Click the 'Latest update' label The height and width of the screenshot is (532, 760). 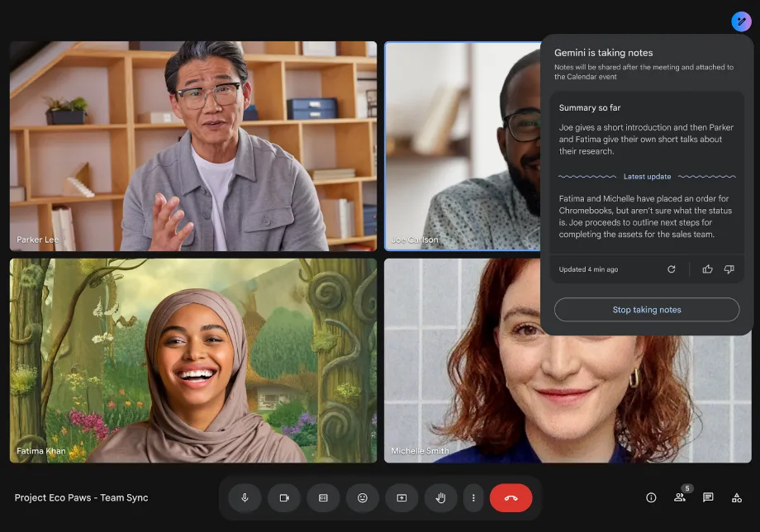tap(647, 177)
